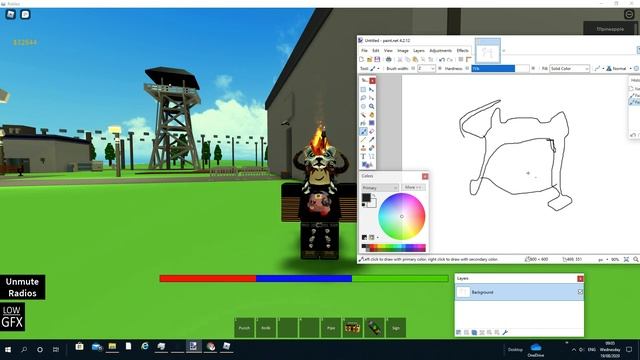Open the Primary color selector dropdown
This screenshot has height=360, width=640.
(x=380, y=188)
